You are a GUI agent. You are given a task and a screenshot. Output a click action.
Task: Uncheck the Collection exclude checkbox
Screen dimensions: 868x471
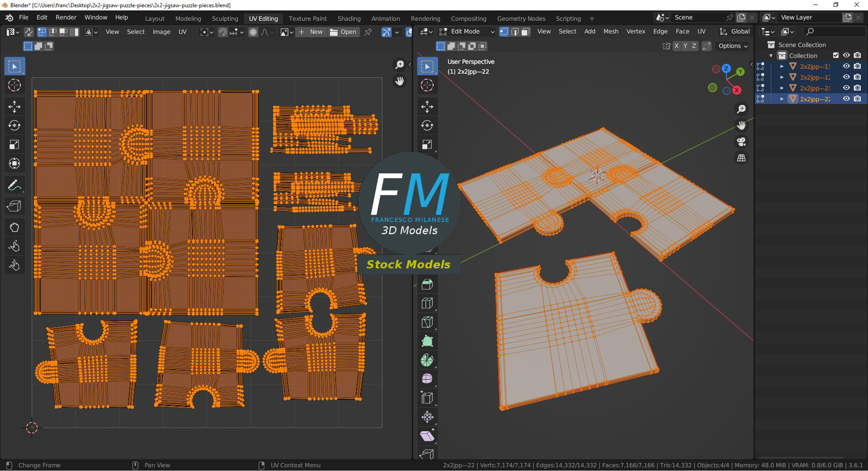pos(836,55)
